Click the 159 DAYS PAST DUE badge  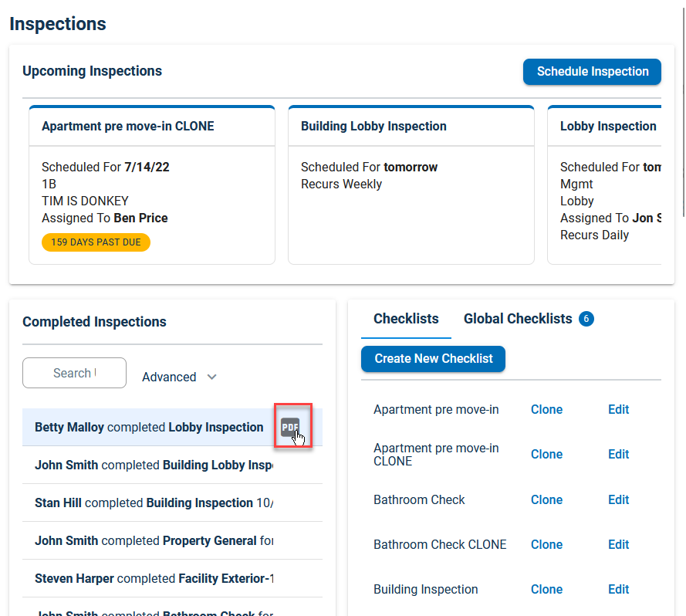[x=96, y=242]
